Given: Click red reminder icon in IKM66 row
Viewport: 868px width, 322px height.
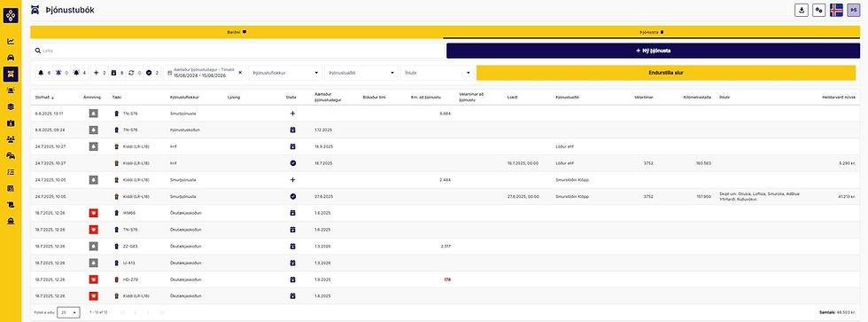Looking at the screenshot, I should (94, 213).
